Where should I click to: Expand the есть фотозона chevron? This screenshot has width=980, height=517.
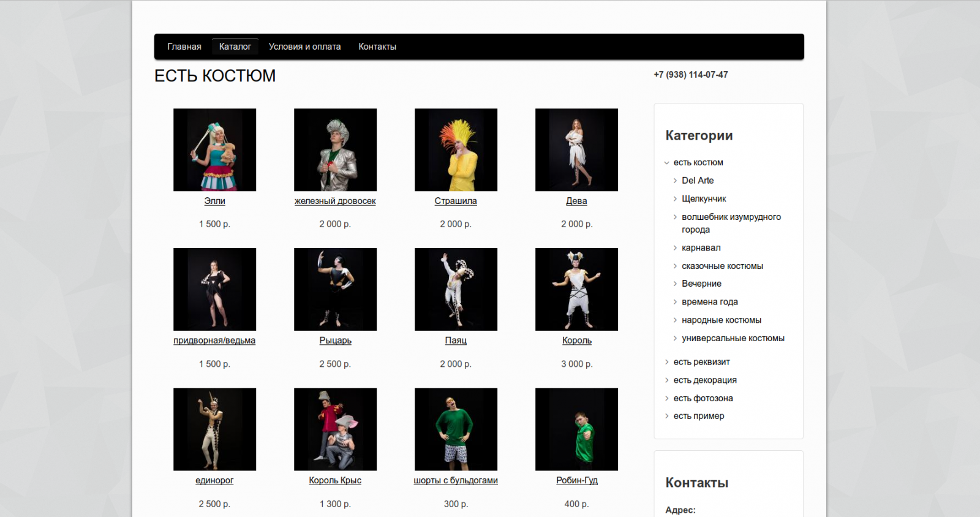(x=667, y=398)
